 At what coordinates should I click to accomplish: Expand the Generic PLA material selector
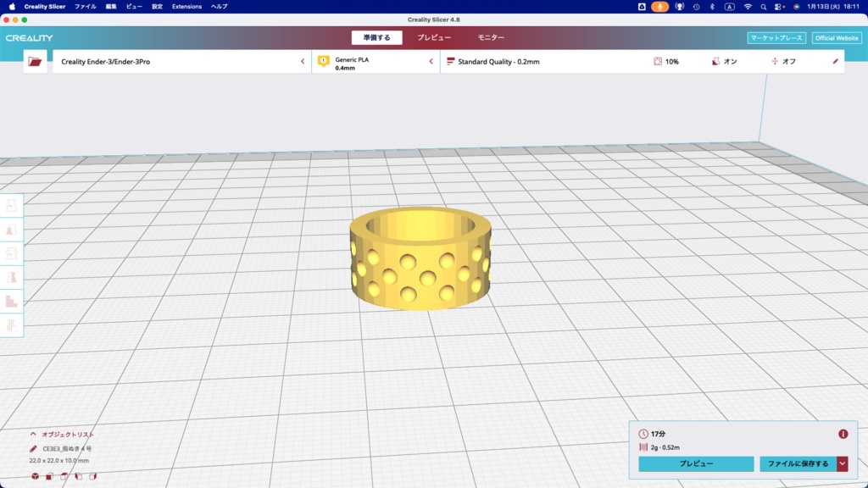point(376,61)
